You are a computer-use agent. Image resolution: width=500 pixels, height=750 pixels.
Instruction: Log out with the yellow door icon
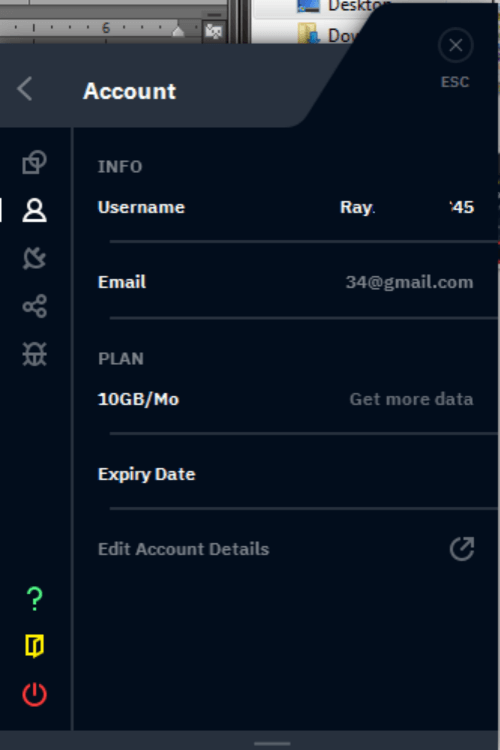[34, 646]
